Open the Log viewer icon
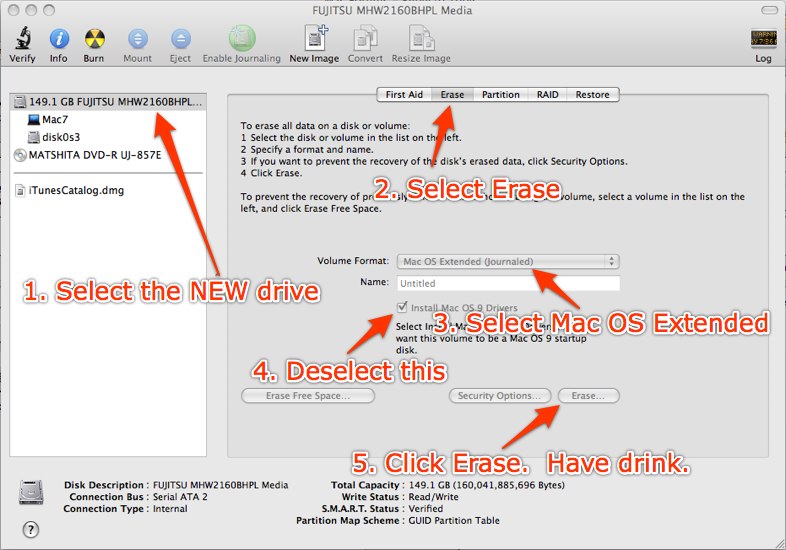Screen dimensions: 786x550 [763, 39]
